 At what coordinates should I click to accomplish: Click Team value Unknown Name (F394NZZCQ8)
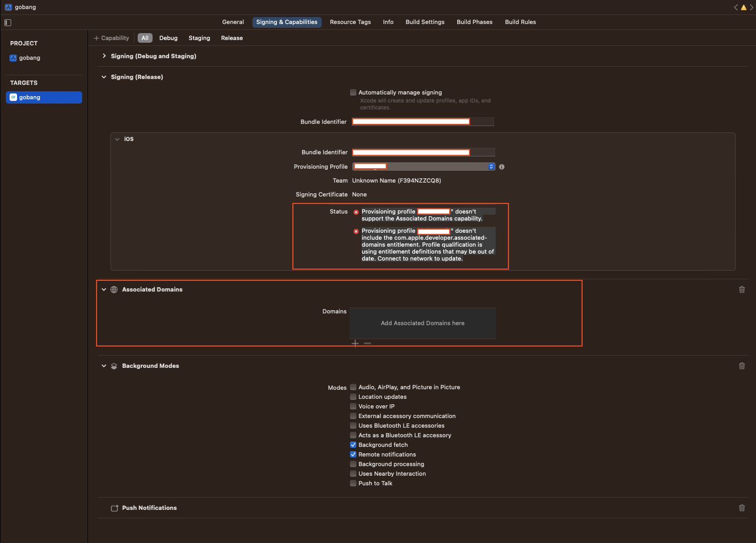[396, 180]
